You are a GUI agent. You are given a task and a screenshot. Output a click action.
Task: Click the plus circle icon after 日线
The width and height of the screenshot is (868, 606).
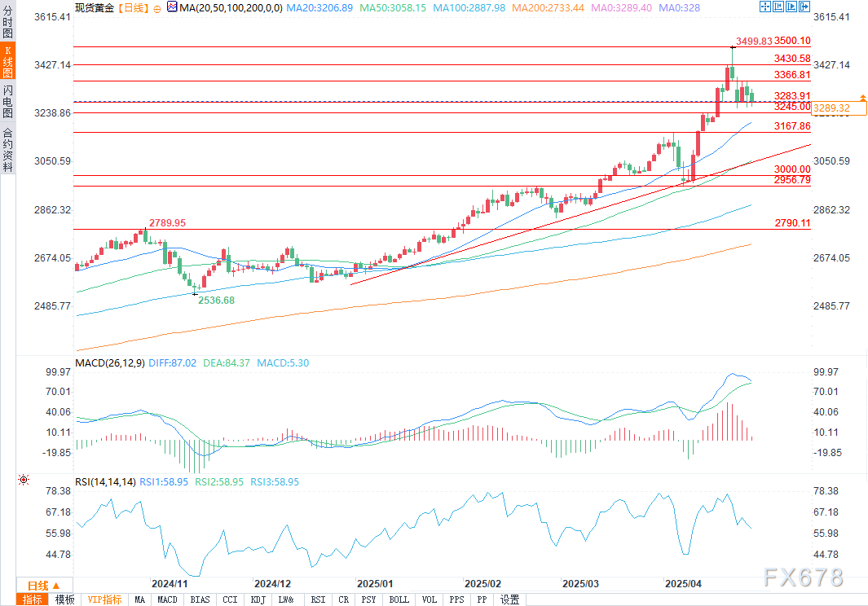click(x=157, y=7)
